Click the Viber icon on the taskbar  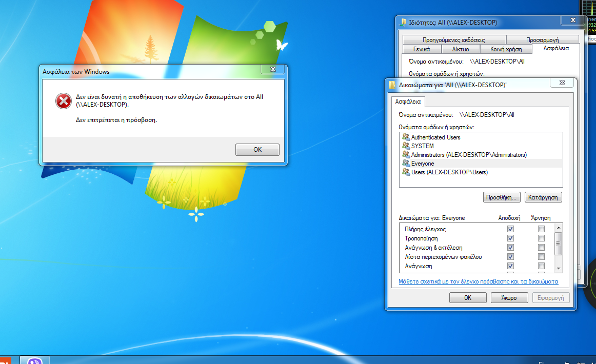pyautogui.click(x=34, y=360)
